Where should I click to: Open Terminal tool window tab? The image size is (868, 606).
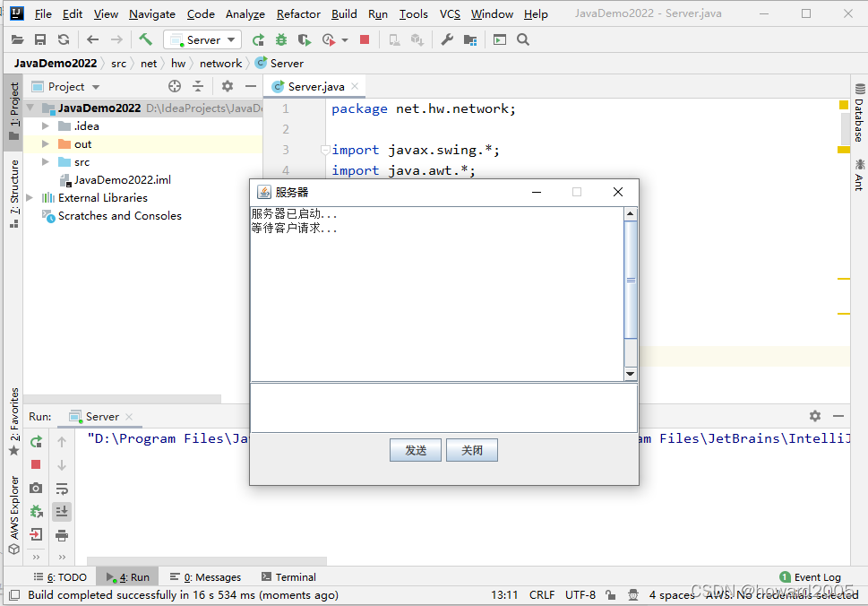(x=288, y=576)
